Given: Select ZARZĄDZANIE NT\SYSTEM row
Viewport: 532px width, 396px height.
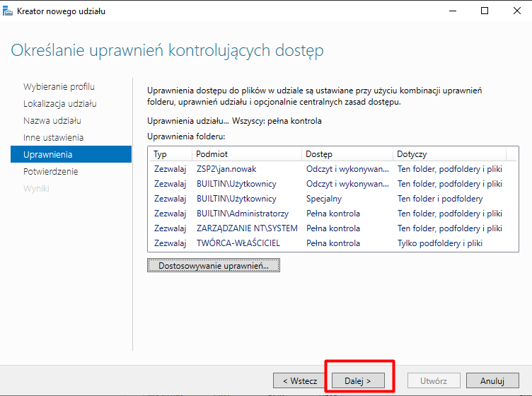Looking at the screenshot, I should tap(247, 228).
